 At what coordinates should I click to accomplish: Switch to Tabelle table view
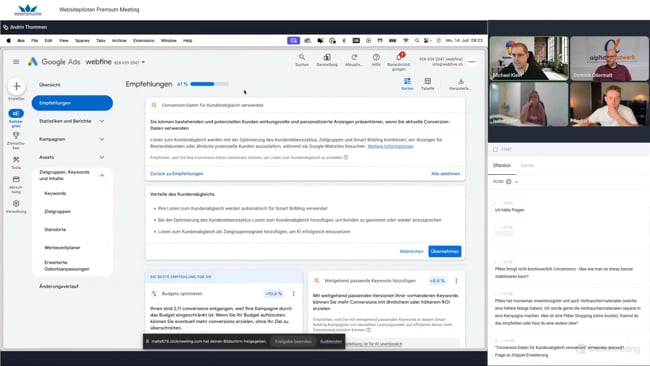427,84
